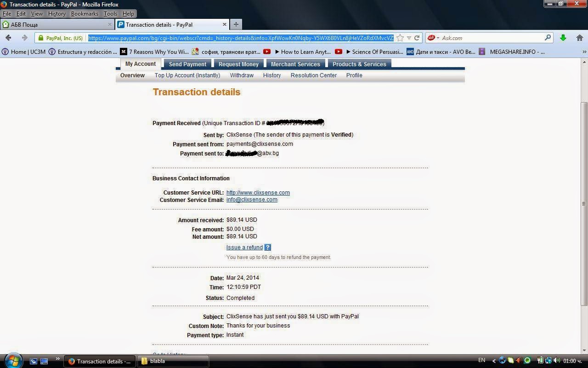Close the АБВ Поща tab

pyautogui.click(x=110, y=24)
